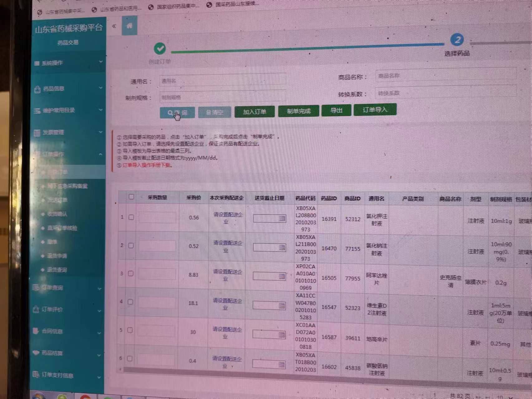Click the 药品结算 sidebar icon
Screen dimensions: 532x399
click(36, 353)
